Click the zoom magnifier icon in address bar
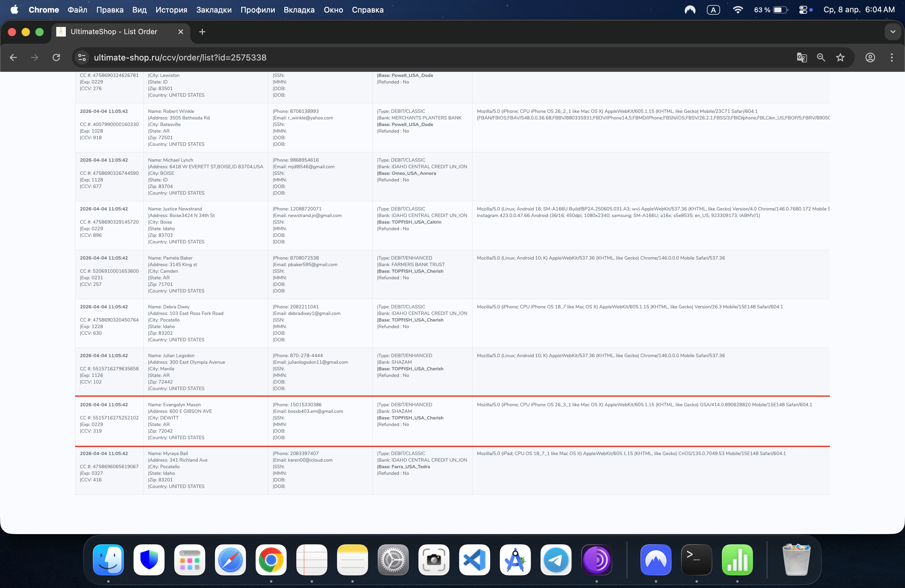 click(821, 57)
